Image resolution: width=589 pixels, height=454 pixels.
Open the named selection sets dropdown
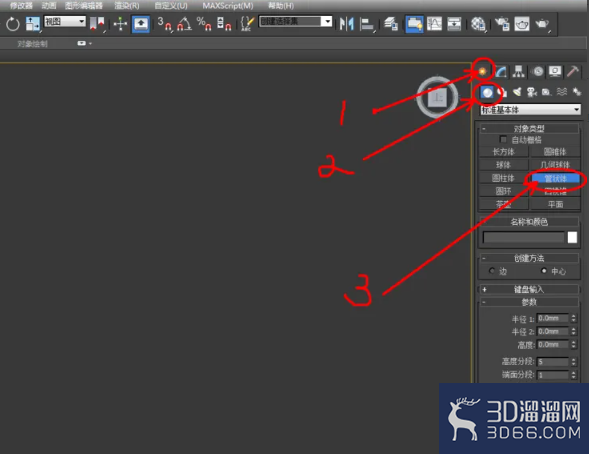click(x=295, y=21)
